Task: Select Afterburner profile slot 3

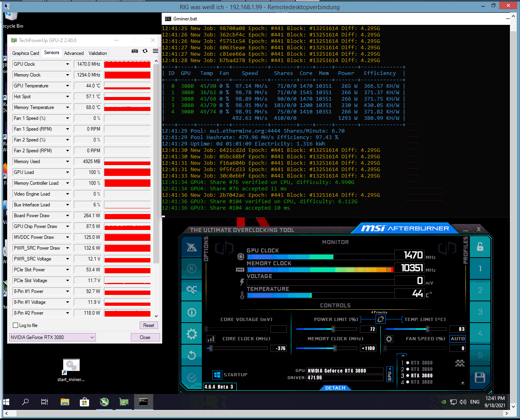Action: [x=480, y=312]
